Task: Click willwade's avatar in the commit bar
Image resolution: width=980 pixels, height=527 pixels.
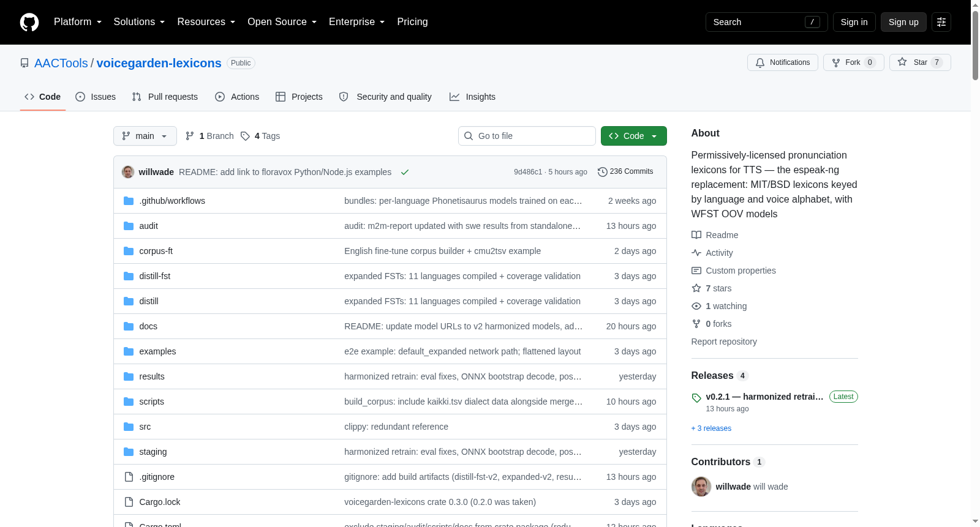Action: [x=128, y=172]
